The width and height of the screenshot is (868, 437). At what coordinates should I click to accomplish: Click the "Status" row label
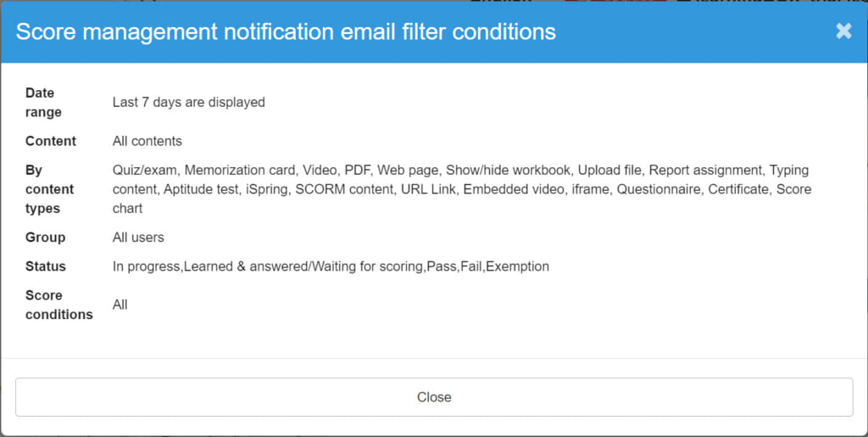(46, 266)
